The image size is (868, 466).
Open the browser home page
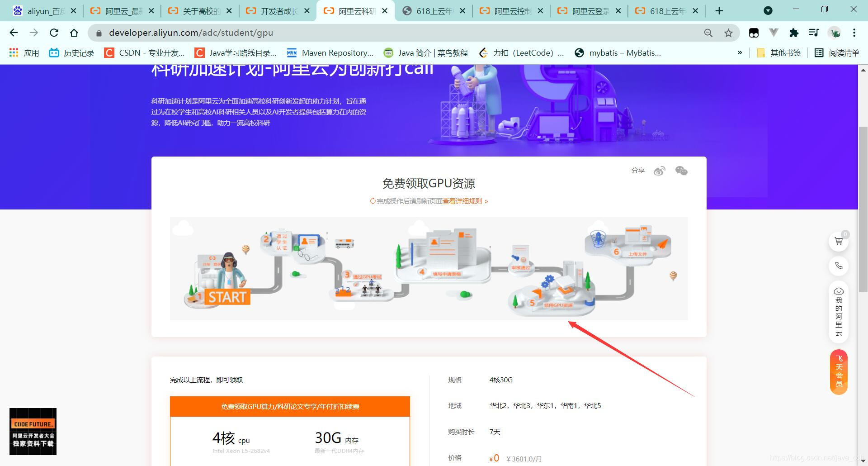click(74, 33)
